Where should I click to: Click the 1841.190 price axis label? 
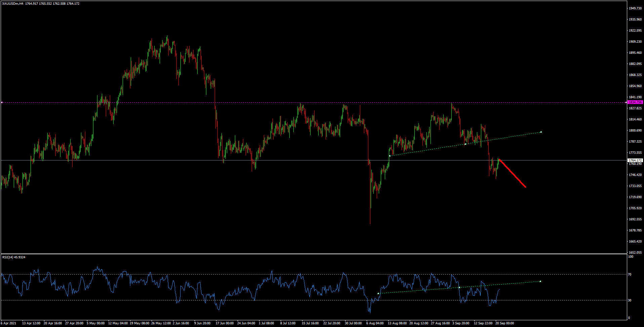635,97
